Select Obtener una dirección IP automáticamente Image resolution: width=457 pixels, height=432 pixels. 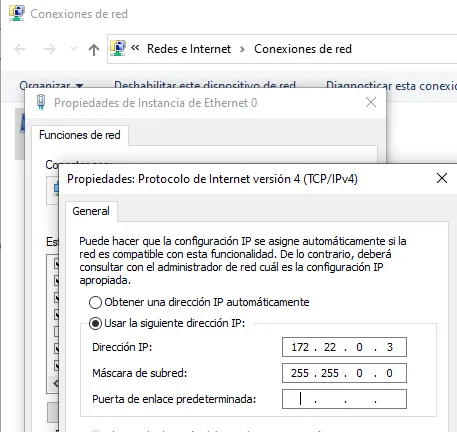point(199,302)
